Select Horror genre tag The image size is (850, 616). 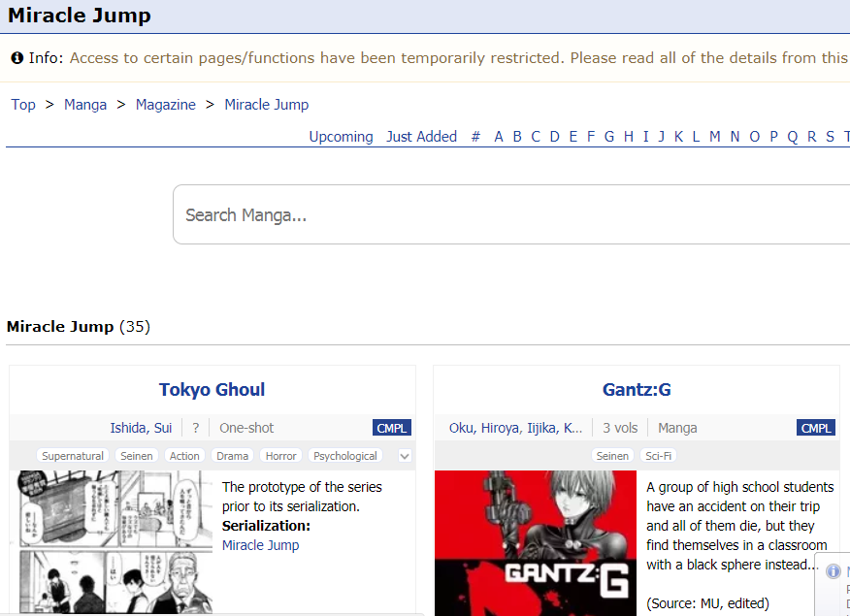tap(280, 456)
